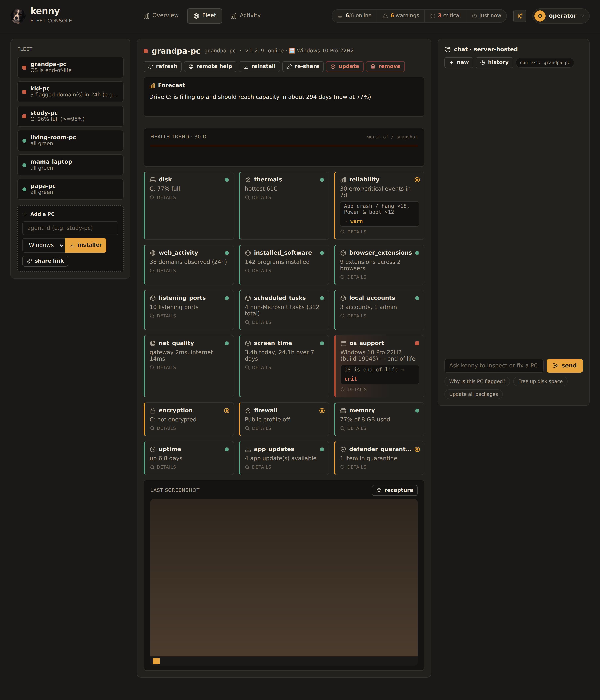Image resolution: width=600 pixels, height=700 pixels.
Task: Click the agent id input field
Action: [x=70, y=228]
